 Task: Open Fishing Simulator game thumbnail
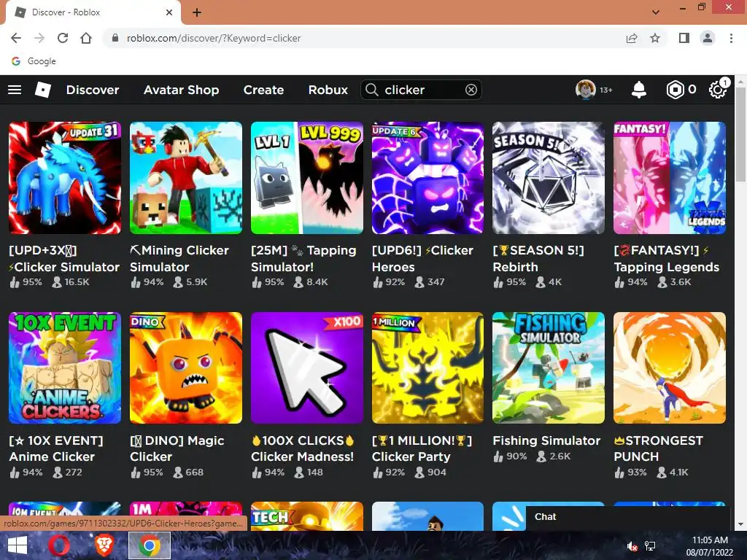(x=549, y=367)
